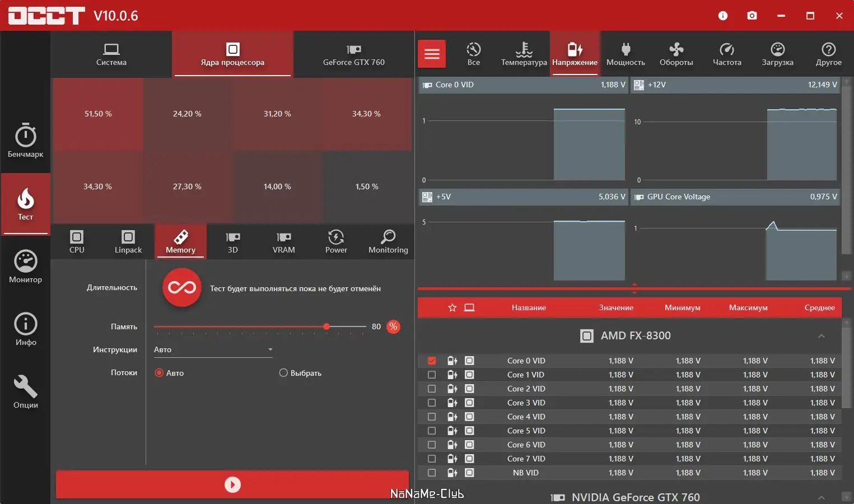Select the Авто threads radio button
Image resolution: width=854 pixels, height=504 pixels.
(x=159, y=373)
